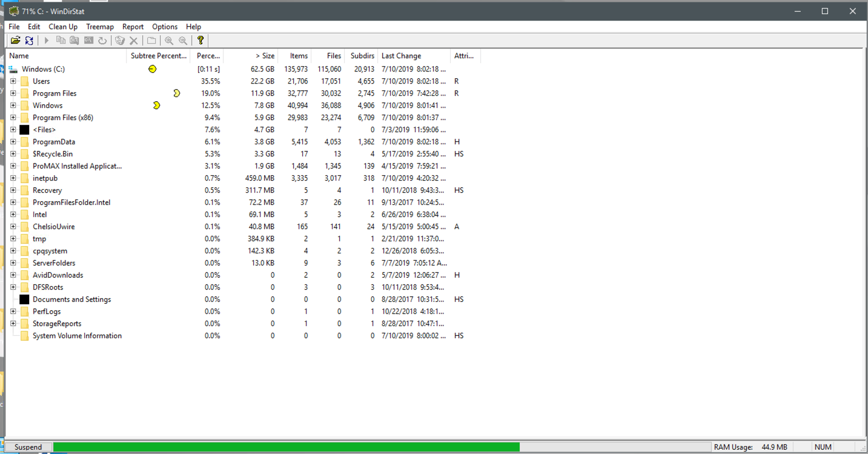
Task: Click the Users folder icon
Action: point(24,81)
